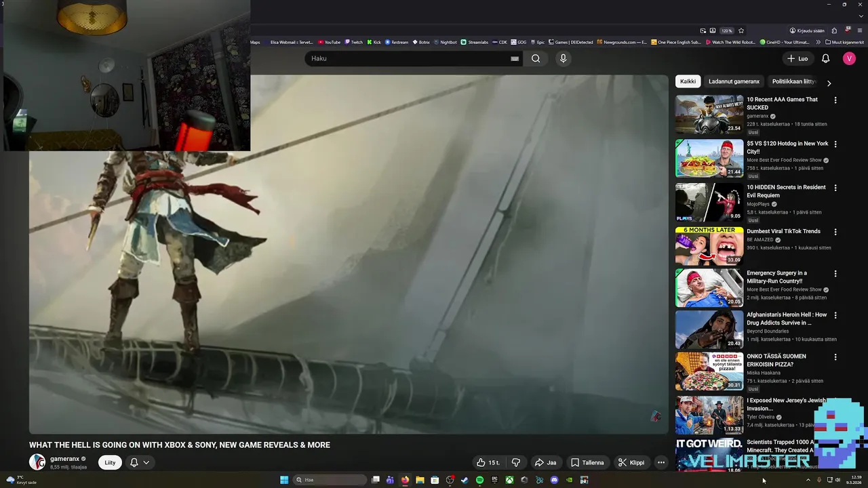Open the Twitch bookmark
This screenshot has height=488, width=868.
[354, 42]
